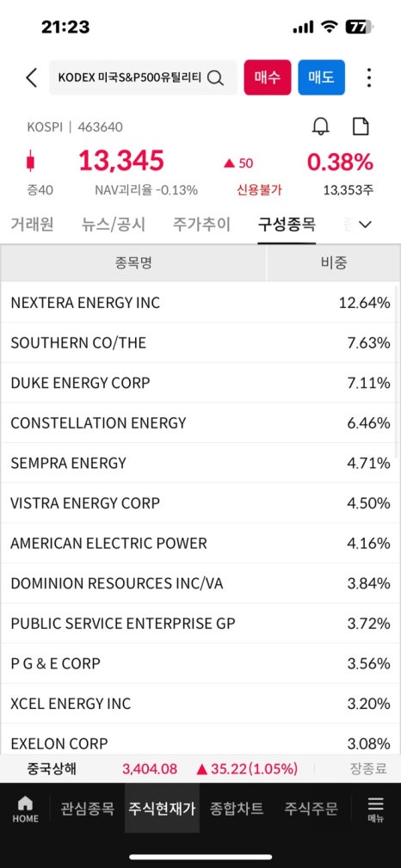Open the hamburger 메뉴 icon

375,810
